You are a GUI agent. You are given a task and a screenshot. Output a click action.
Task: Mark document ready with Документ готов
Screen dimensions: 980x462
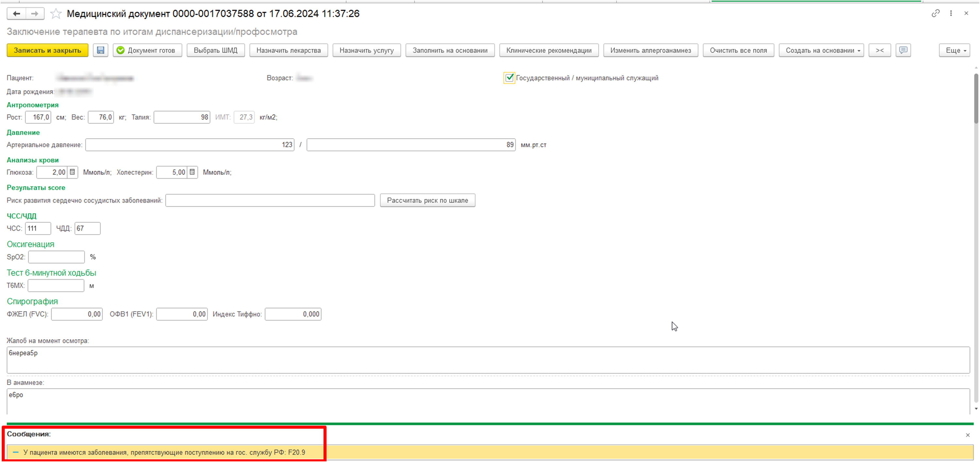click(147, 50)
